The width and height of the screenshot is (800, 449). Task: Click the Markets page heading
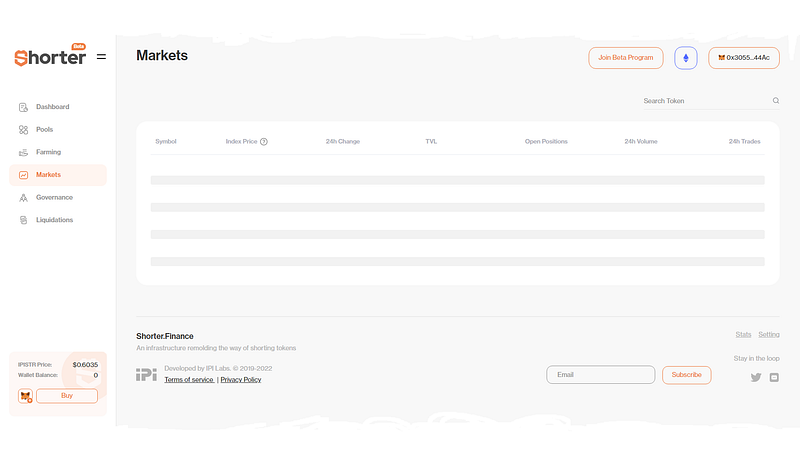point(162,56)
